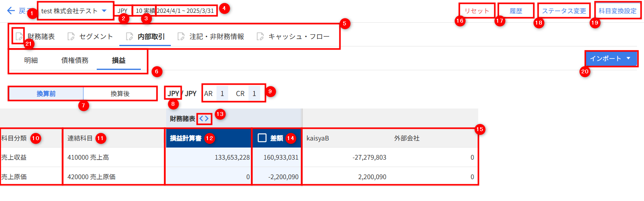This screenshot has width=644, height=201.
Task: Open the test 株式会社テスト company dropdown
Action: tap(74, 11)
